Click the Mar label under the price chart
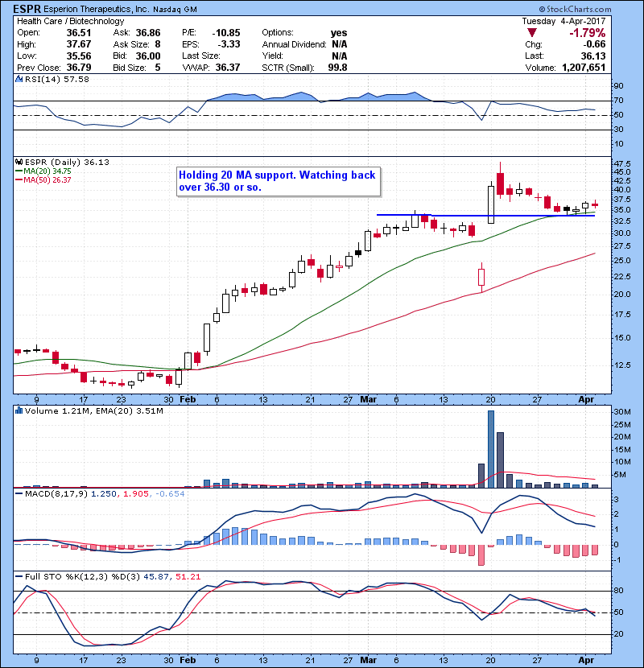 [368, 399]
